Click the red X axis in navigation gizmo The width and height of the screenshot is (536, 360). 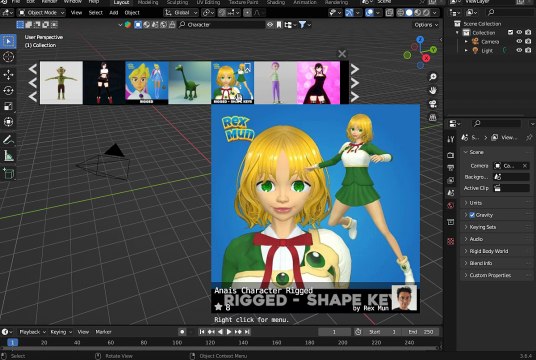(x=426, y=58)
